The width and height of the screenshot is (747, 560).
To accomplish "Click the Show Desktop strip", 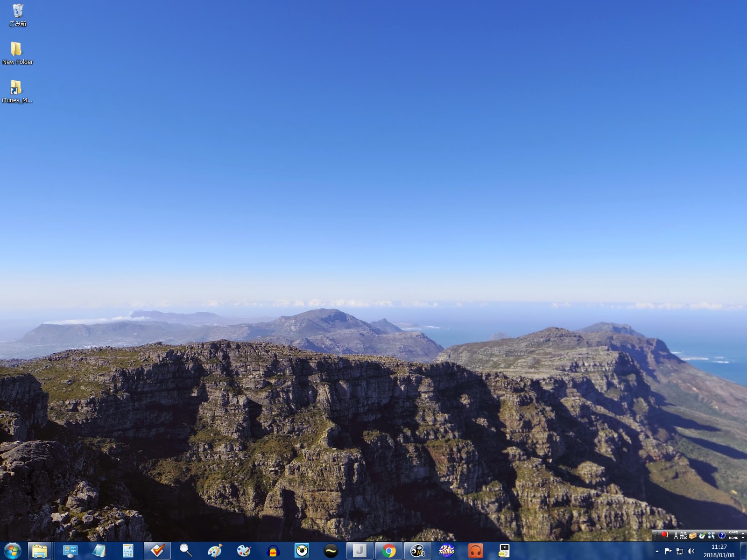I will click(x=743, y=551).
